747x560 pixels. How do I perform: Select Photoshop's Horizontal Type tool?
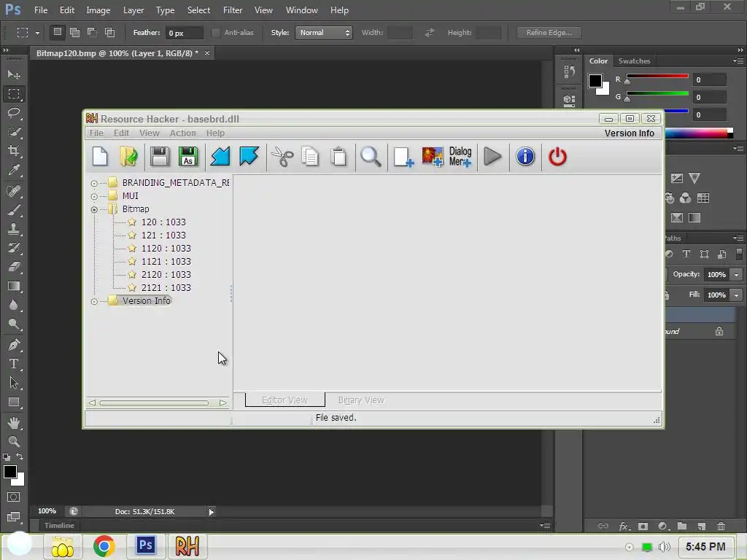tap(14, 365)
